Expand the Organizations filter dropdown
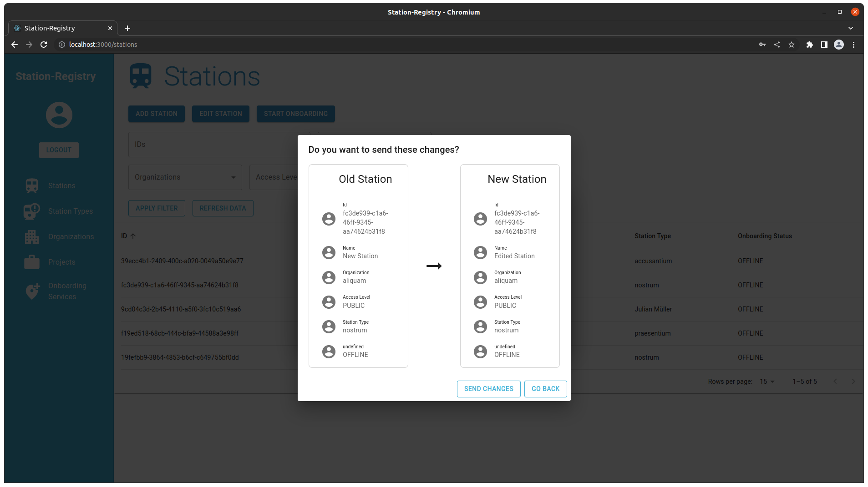 coord(185,177)
